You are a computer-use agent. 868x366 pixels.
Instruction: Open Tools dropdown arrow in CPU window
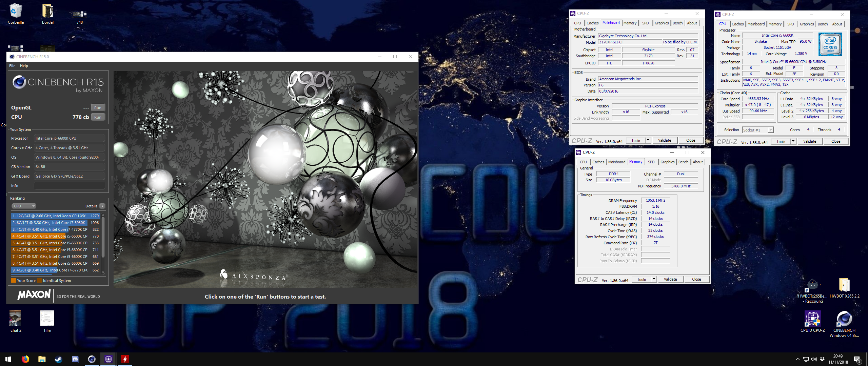pyautogui.click(x=793, y=141)
